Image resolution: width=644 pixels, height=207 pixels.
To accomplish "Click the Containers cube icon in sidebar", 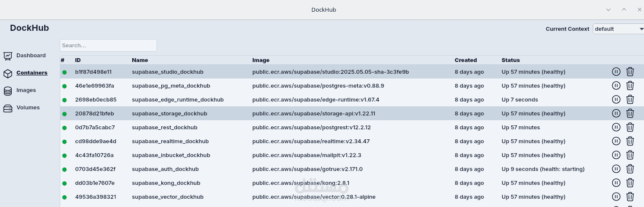I will (x=8, y=73).
